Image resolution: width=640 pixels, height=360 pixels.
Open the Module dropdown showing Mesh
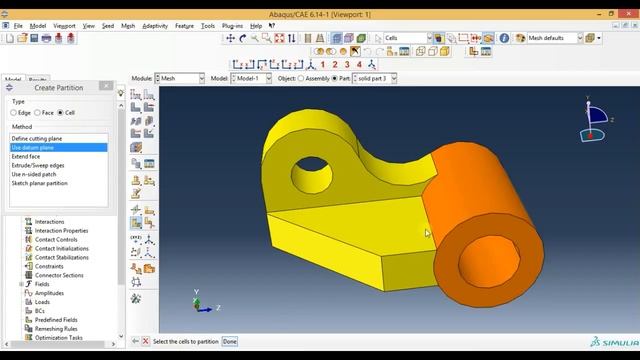(x=180, y=78)
